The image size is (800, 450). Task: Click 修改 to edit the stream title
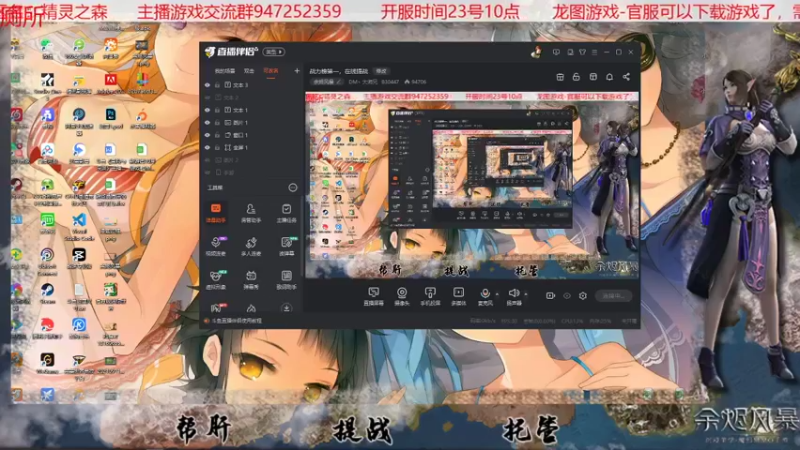tap(381, 71)
